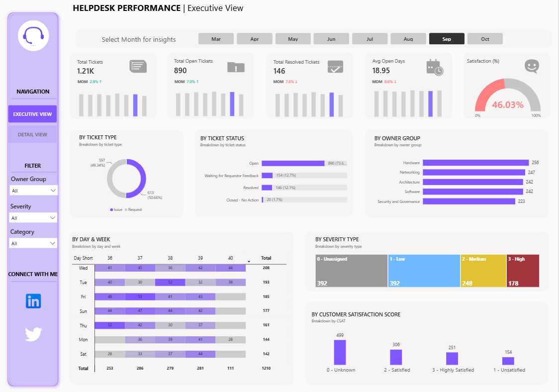Click the Day Short column header
This screenshot has height=392, width=559.
tap(83, 258)
